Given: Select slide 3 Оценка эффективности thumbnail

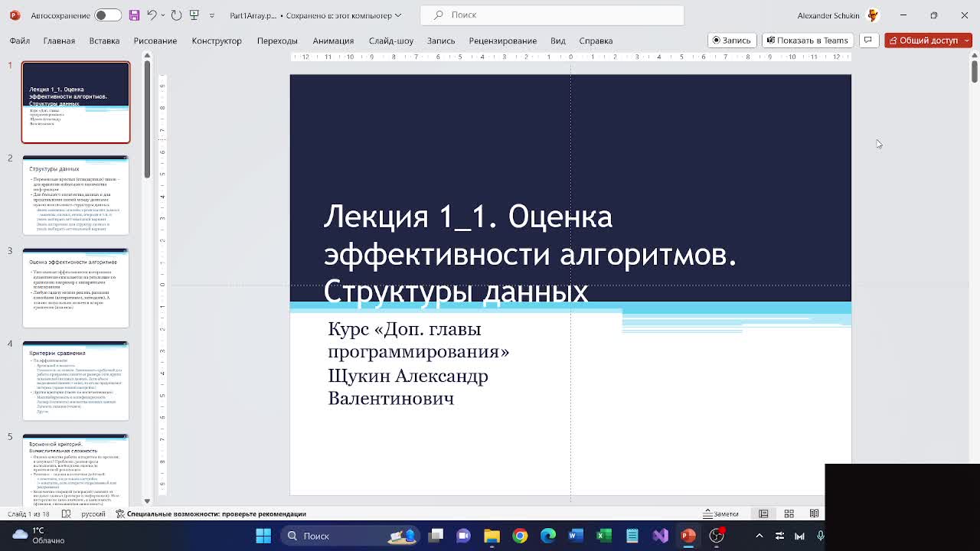Looking at the screenshot, I should [76, 288].
